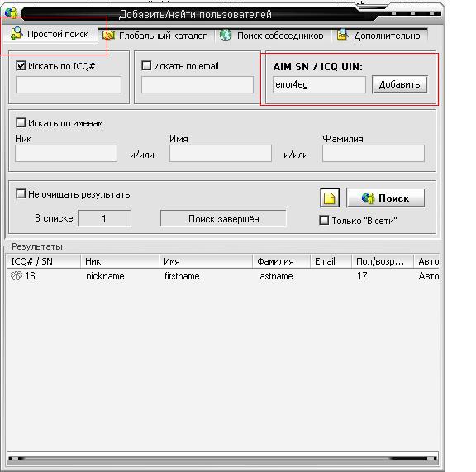Enable the Искать по email checkbox
This screenshot has width=476, height=472.
pos(146,65)
